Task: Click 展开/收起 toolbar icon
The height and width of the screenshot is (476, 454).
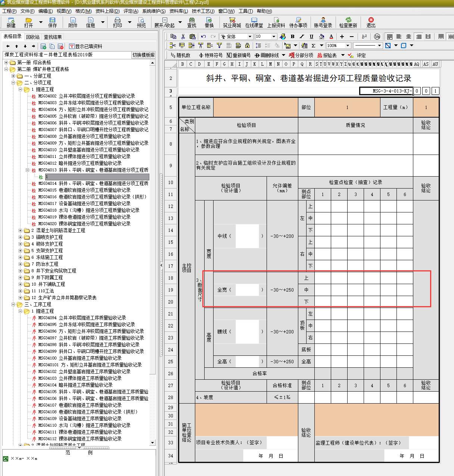Action: [165, 22]
